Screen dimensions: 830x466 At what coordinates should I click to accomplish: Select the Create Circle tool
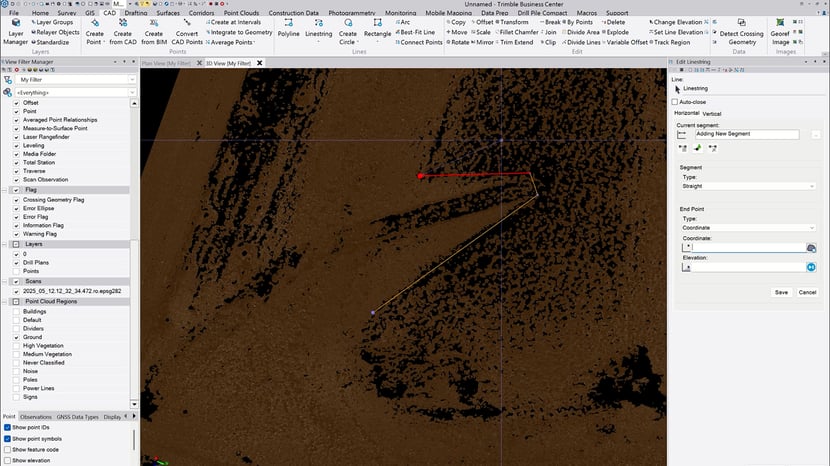point(348,32)
